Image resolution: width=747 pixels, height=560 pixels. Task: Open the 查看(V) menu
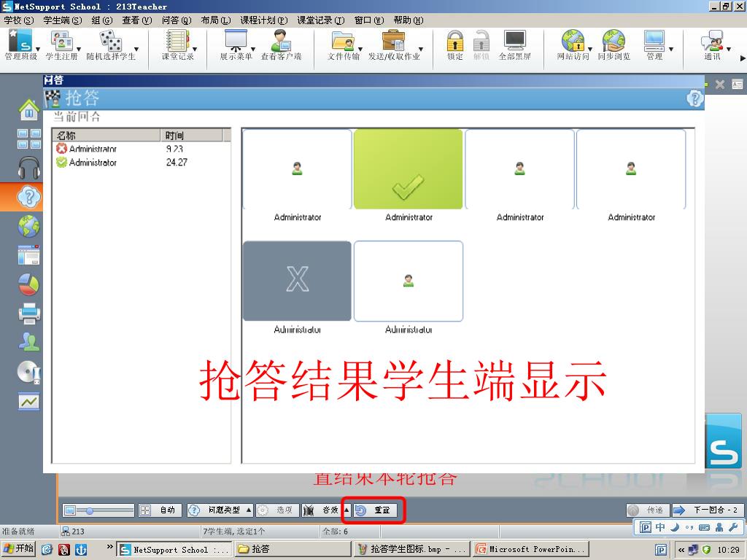click(x=136, y=20)
